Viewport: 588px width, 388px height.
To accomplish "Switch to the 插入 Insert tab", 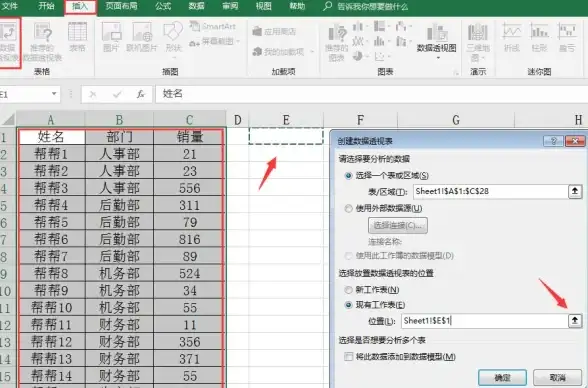I will [x=80, y=7].
